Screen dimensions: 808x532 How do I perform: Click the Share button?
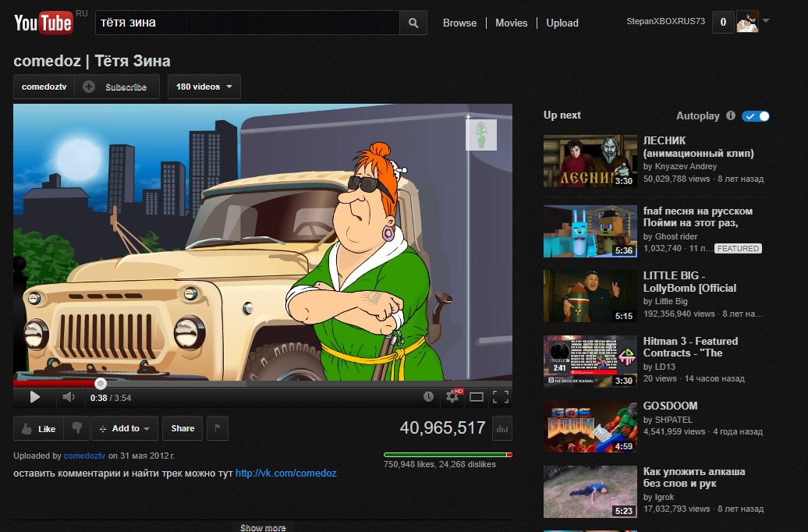click(x=183, y=428)
